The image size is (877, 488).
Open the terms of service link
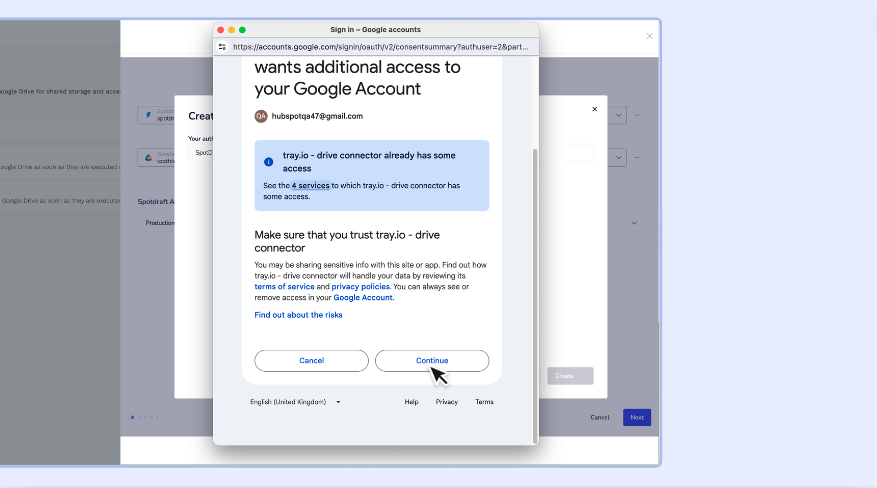point(284,287)
